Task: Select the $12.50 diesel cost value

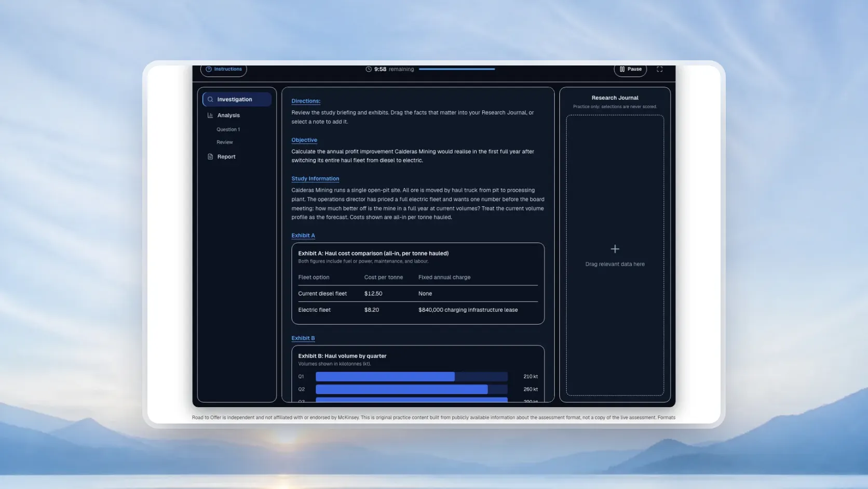Action: point(373,294)
